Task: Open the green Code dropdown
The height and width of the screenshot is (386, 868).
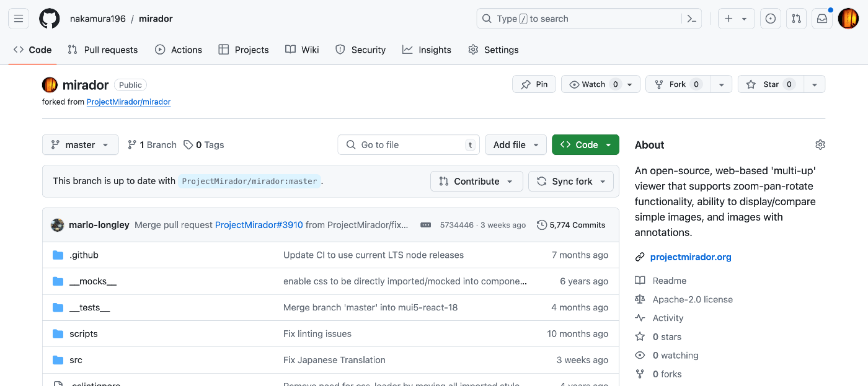Action: point(585,144)
